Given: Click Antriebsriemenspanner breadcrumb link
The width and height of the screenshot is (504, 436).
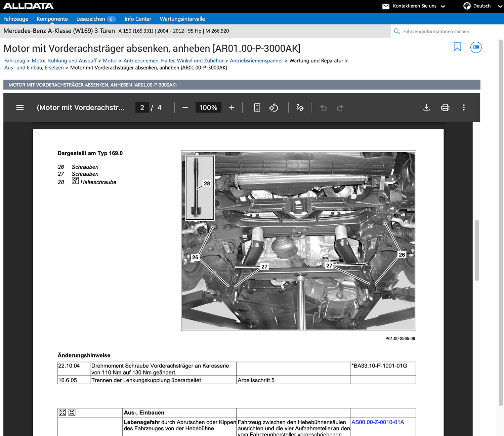Looking at the screenshot, I should [256, 61].
